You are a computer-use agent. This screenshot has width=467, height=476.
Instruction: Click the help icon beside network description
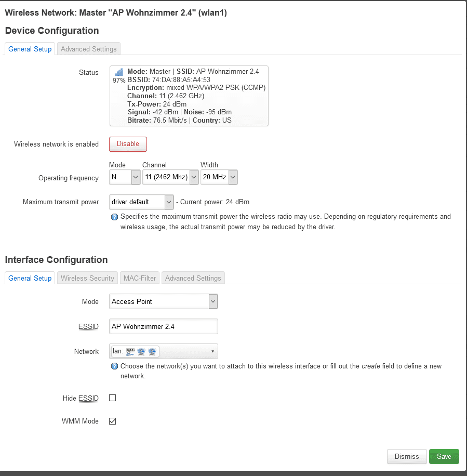(x=114, y=366)
